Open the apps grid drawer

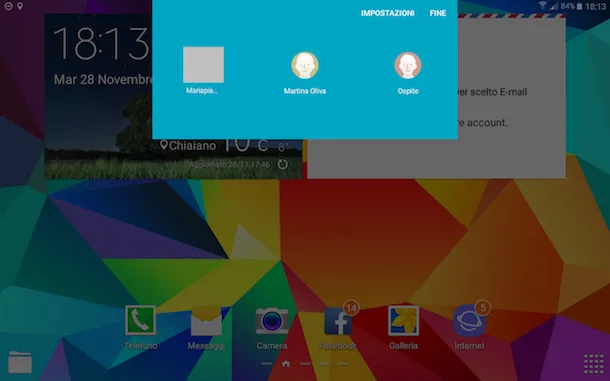click(x=594, y=364)
